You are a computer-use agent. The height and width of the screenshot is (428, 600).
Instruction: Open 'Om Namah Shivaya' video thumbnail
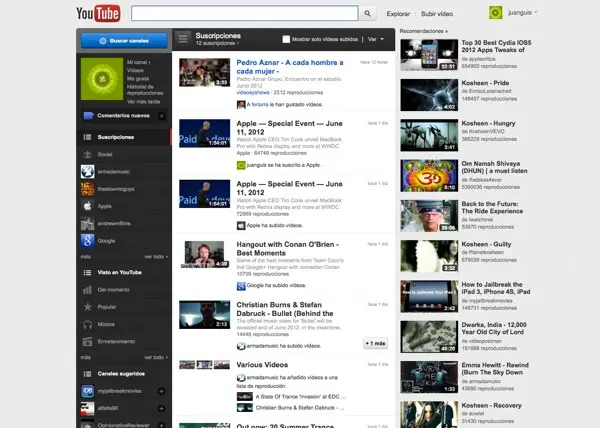429,176
